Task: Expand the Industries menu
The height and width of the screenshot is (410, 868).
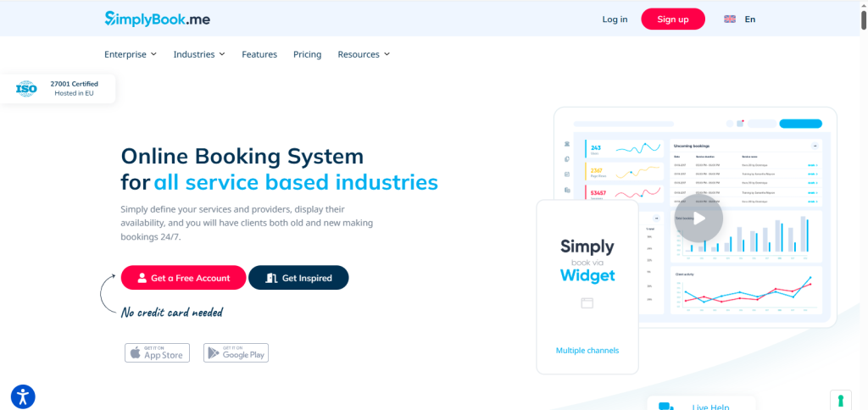Action: coord(198,54)
